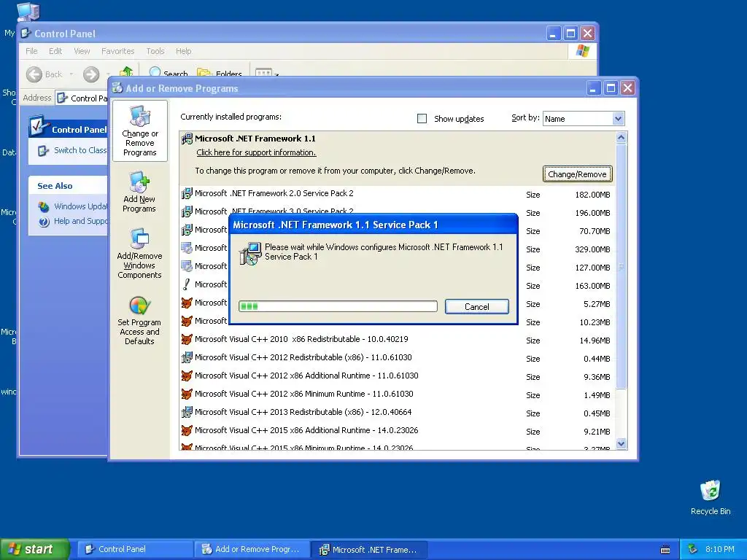The width and height of the screenshot is (747, 560).
Task: Click the Up folder icon in Control Panel toolbar
Action: pos(126,72)
